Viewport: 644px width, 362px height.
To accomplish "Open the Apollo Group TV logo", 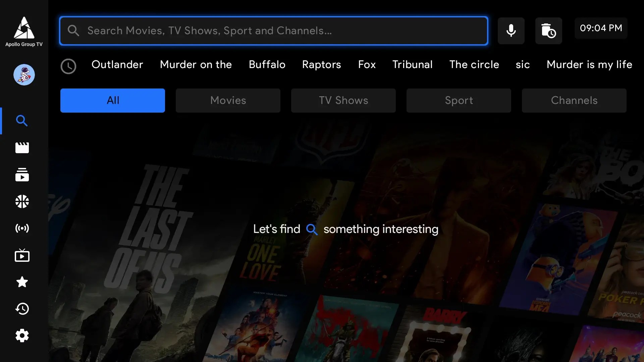I will (x=24, y=32).
